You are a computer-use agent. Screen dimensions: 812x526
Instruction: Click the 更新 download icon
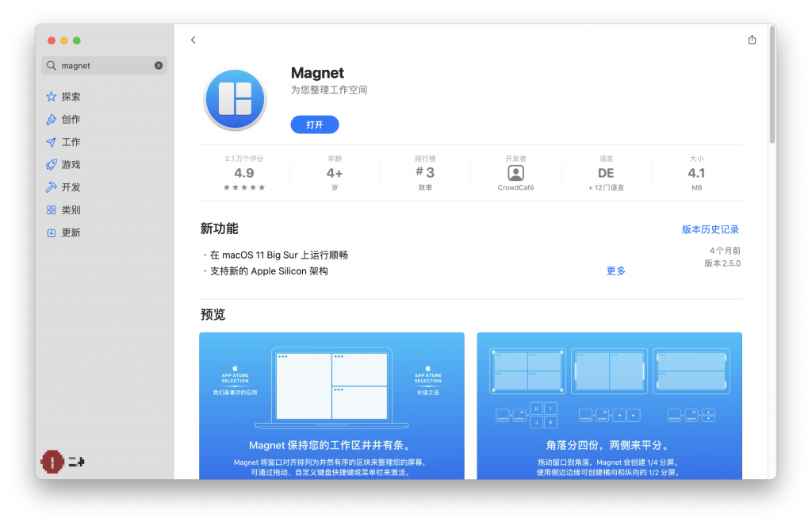pyautogui.click(x=52, y=232)
